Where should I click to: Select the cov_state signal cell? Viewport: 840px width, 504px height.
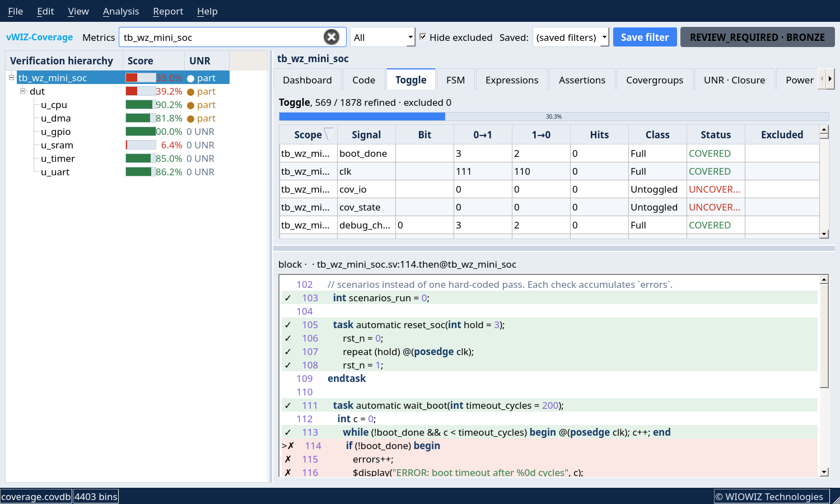coord(366,207)
